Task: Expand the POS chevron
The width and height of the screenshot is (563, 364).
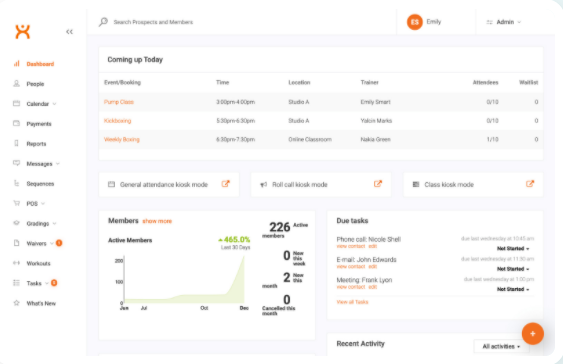Action: coord(43,204)
